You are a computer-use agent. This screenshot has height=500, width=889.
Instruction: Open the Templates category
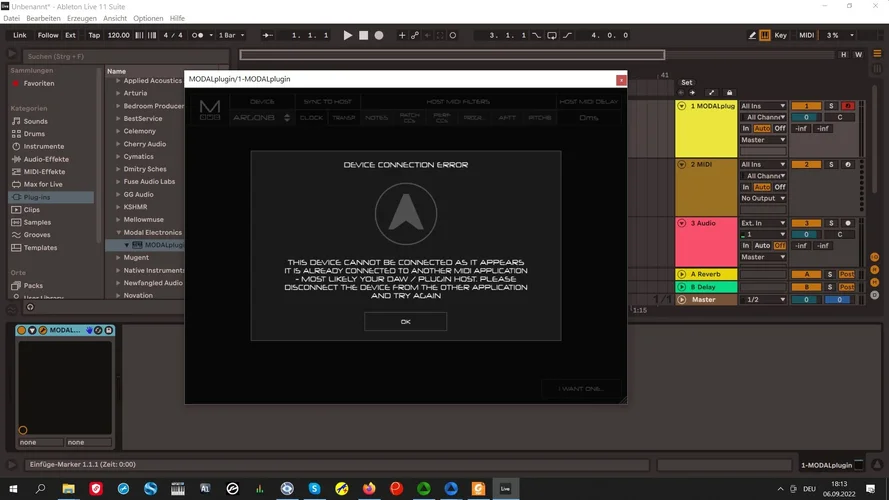click(40, 248)
